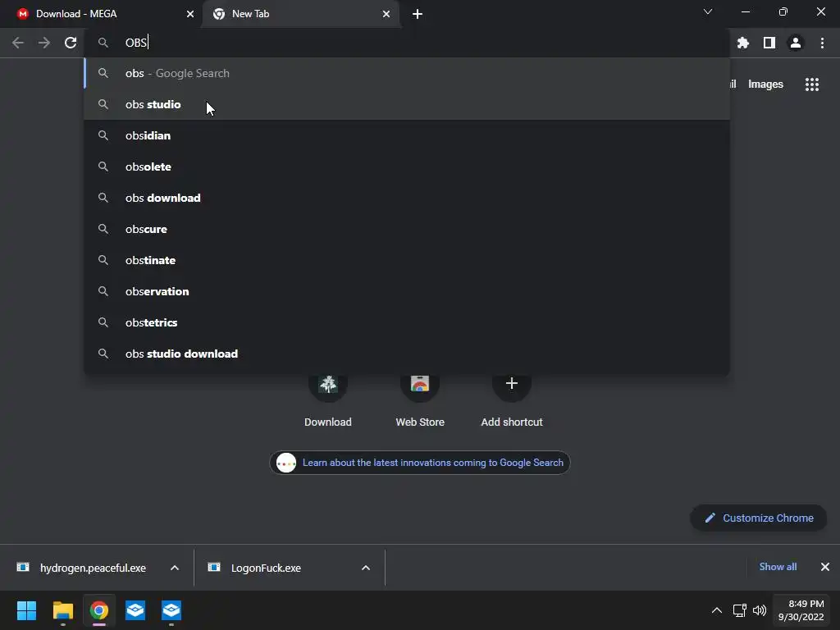Open the Extensions puzzle icon
This screenshot has width=840, height=630.
(743, 43)
